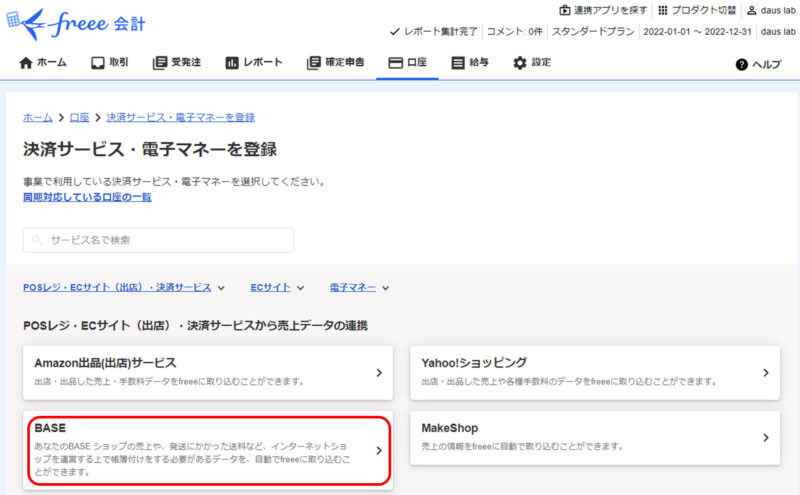Click the レポート chart icon
Screen dimensions: 800x495
(x=232, y=63)
